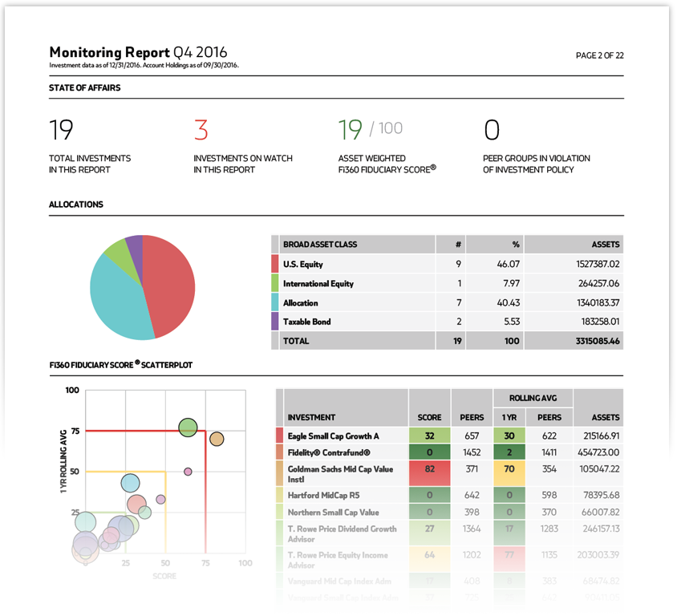Screen dimensions: 677x616
Task: Click the 'Hartford MidCap R5' investment name
Action: coord(323,495)
